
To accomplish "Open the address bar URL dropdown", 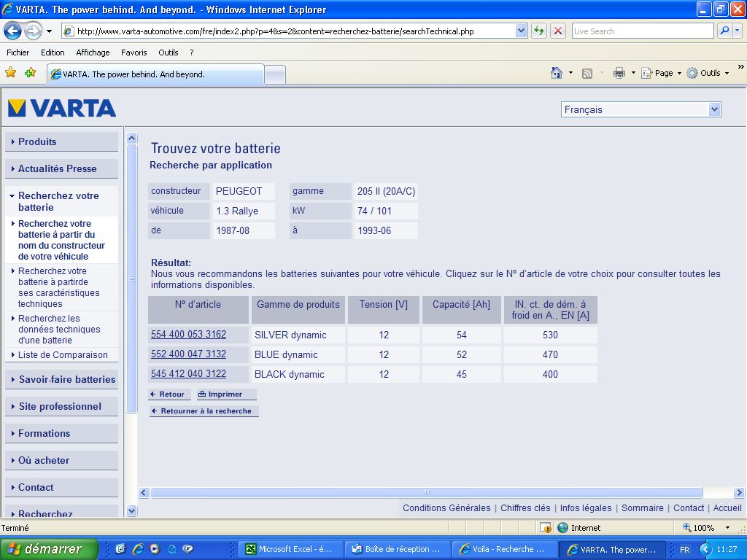I will tap(521, 31).
